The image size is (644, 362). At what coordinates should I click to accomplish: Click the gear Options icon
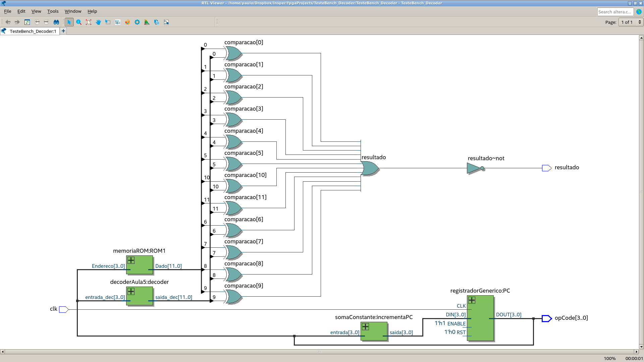pos(137,22)
